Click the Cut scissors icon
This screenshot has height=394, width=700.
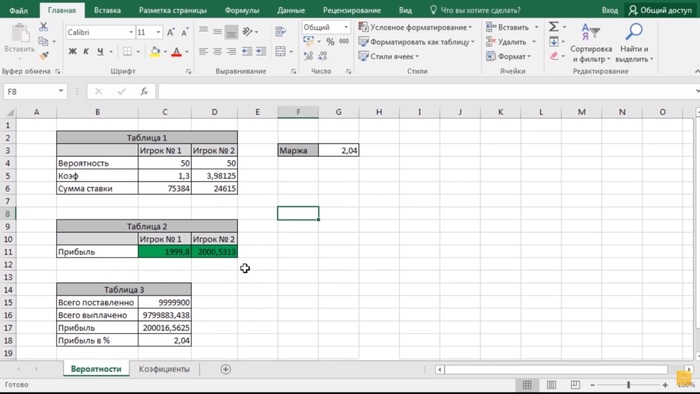click(43, 27)
